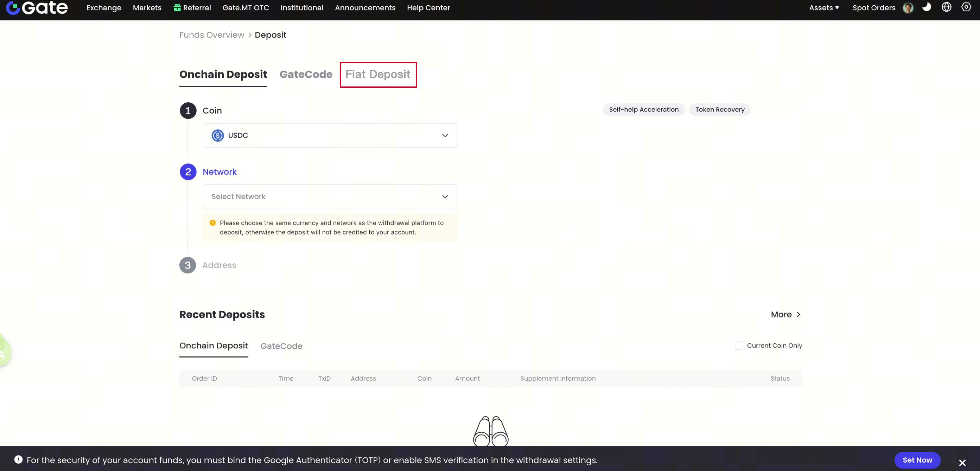Open the settings hexagon icon
The image size is (980, 471).
click(x=966, y=7)
